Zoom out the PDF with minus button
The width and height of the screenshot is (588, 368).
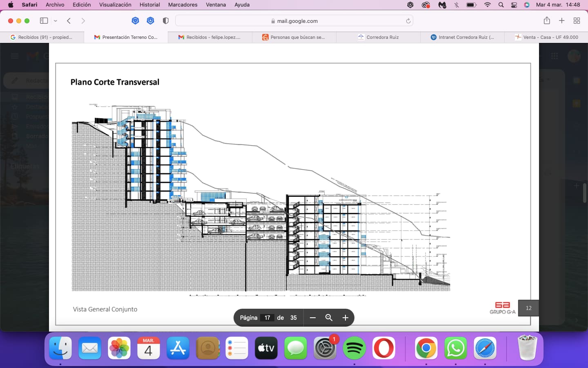click(x=313, y=318)
